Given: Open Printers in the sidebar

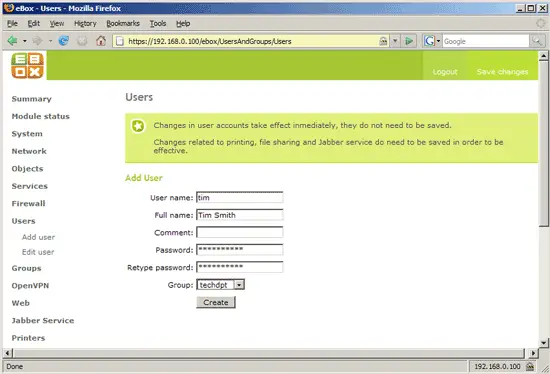Looking at the screenshot, I should pos(28,338).
